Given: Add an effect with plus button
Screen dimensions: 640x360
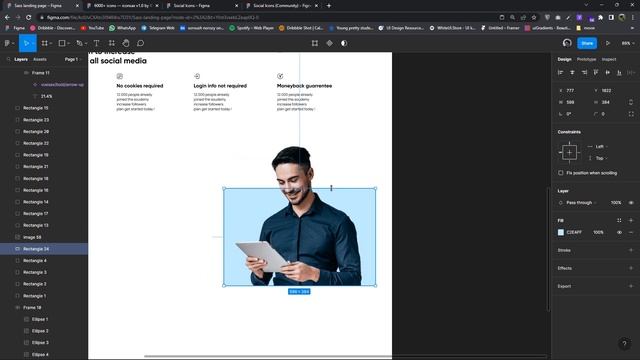Looking at the screenshot, I should click(x=631, y=268).
